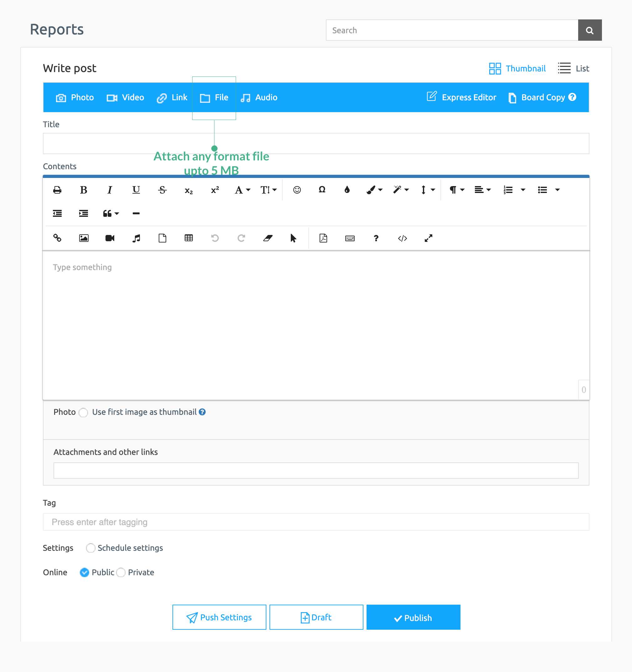Open the Photo attachment tab
The height and width of the screenshot is (672, 632).
75,97
